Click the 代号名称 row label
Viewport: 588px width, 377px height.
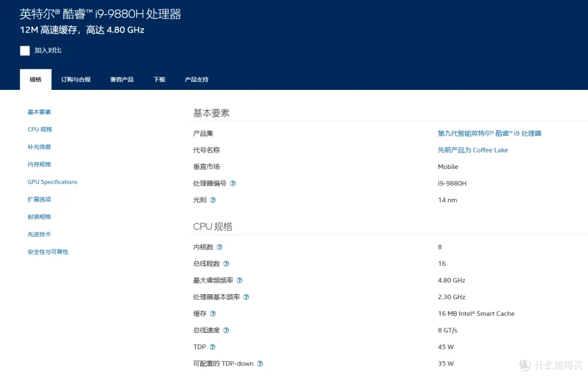[x=206, y=150]
